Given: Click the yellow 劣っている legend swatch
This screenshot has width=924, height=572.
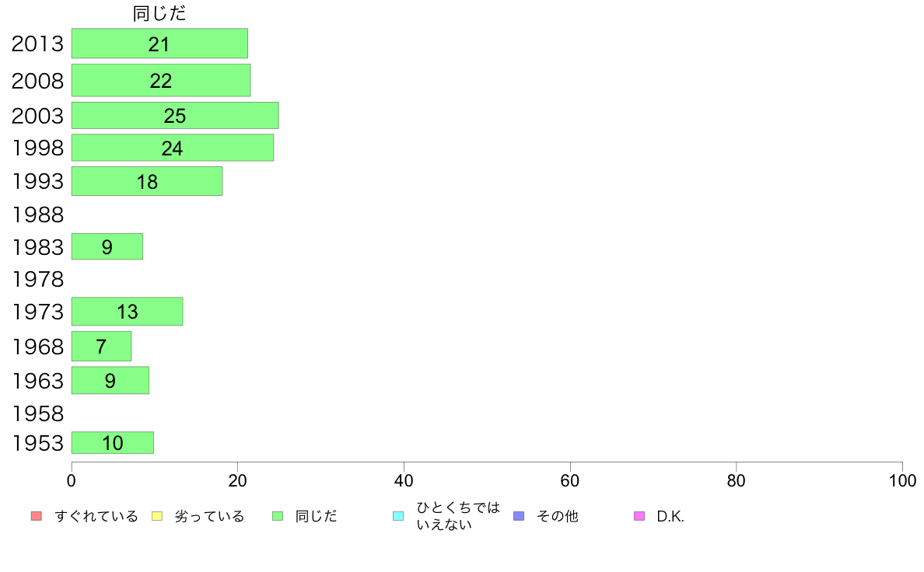Looking at the screenshot, I should tap(157, 516).
